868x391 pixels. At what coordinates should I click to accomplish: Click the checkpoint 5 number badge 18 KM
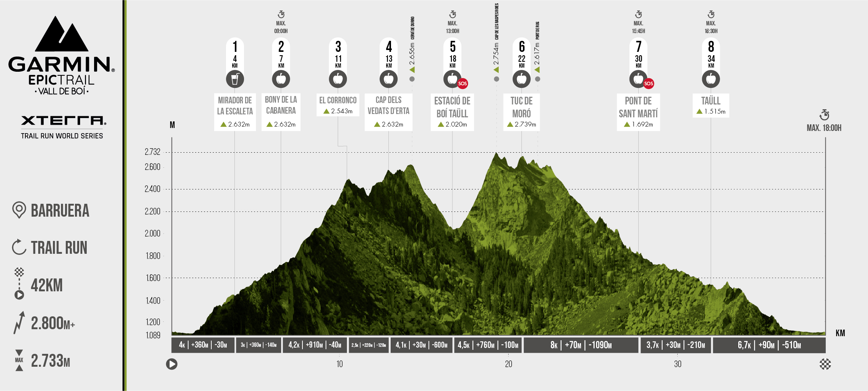click(452, 54)
